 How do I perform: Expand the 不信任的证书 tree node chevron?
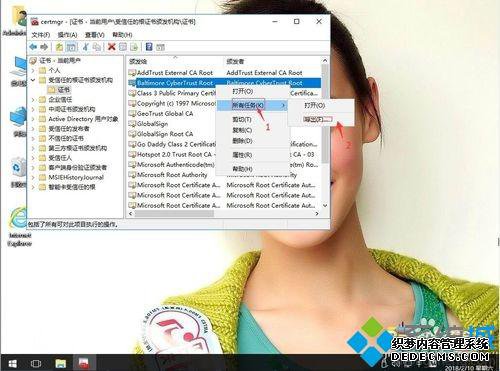[33, 139]
